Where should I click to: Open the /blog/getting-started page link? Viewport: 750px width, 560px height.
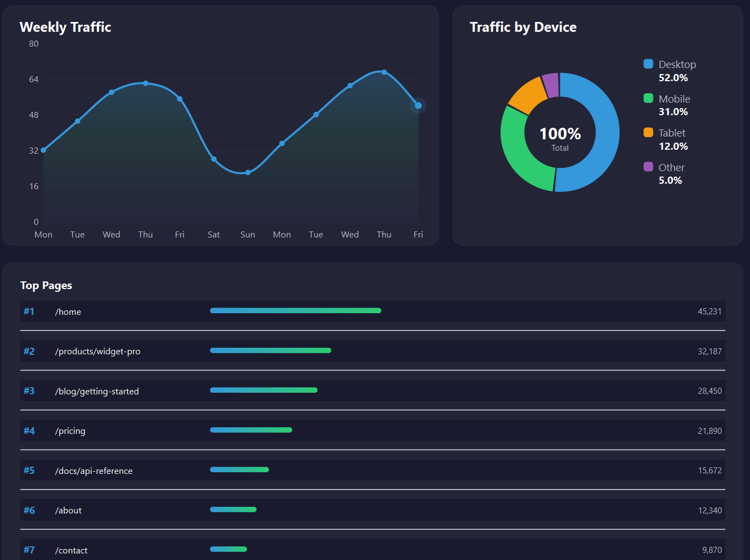tap(97, 391)
